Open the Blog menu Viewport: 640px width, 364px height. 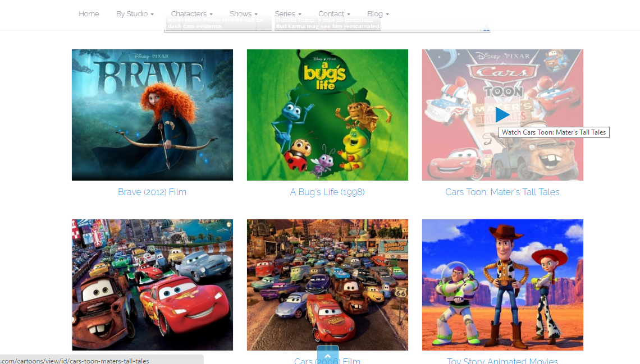378,13
